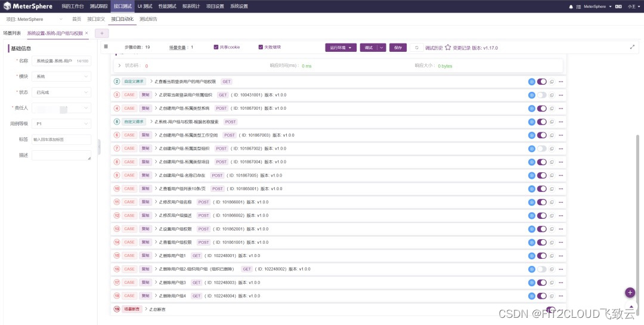This screenshot has width=644, height=325.
Task: Copy the 查看用户组列表10条/页 step
Action: point(552,189)
